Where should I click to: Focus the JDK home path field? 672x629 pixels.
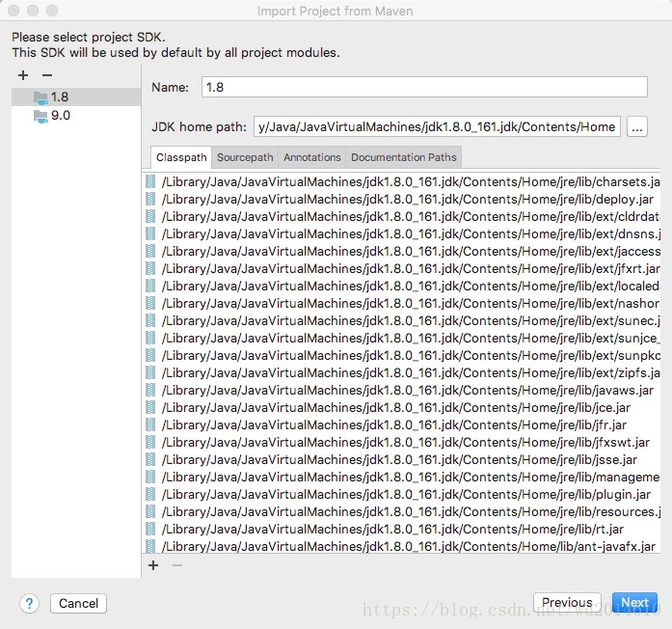pyautogui.click(x=437, y=127)
